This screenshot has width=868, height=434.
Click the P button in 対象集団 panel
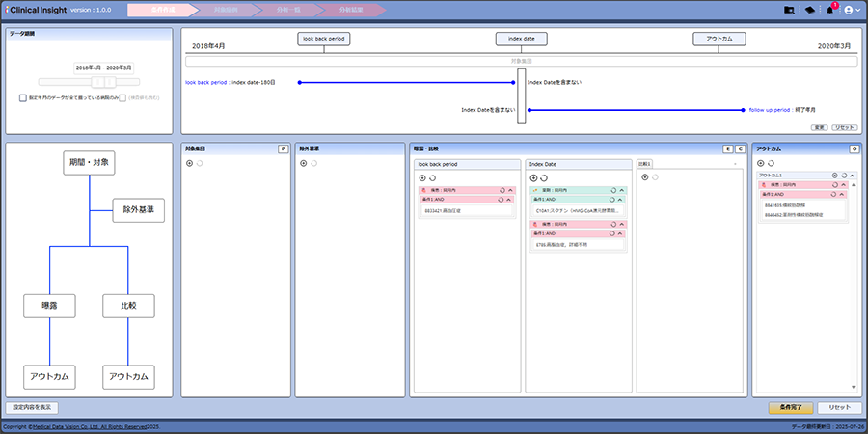click(283, 149)
